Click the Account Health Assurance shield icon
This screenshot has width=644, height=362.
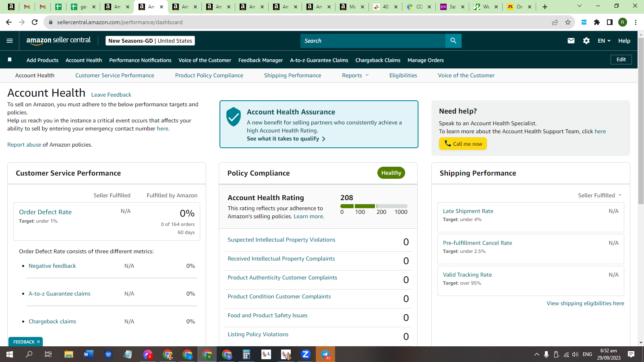[234, 117]
